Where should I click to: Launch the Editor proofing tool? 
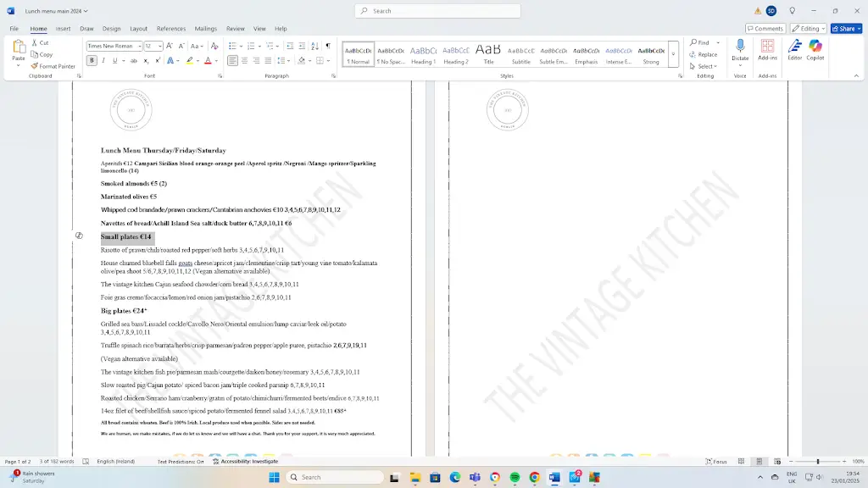pos(794,50)
